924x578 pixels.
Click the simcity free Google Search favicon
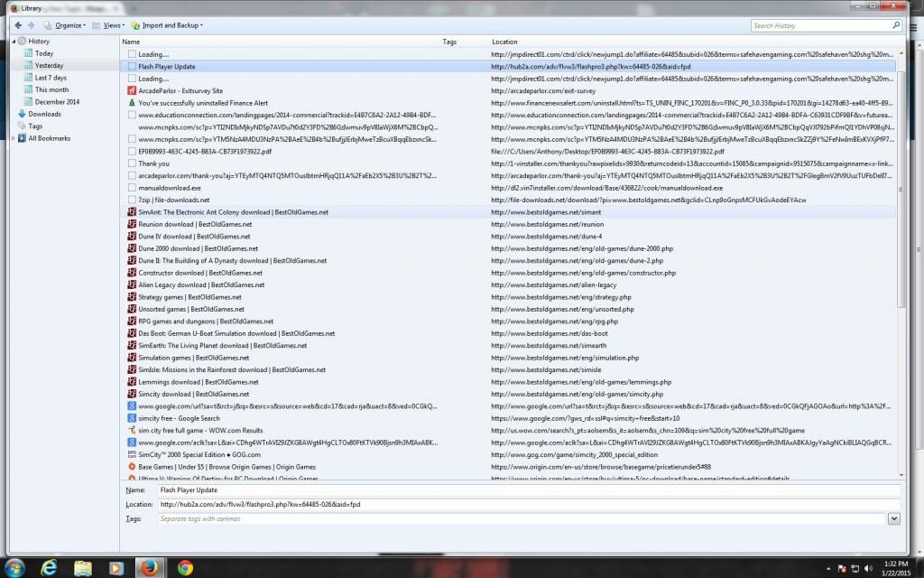[132, 418]
